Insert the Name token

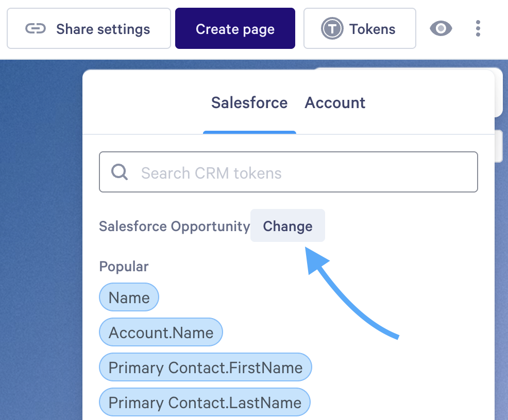pos(129,297)
